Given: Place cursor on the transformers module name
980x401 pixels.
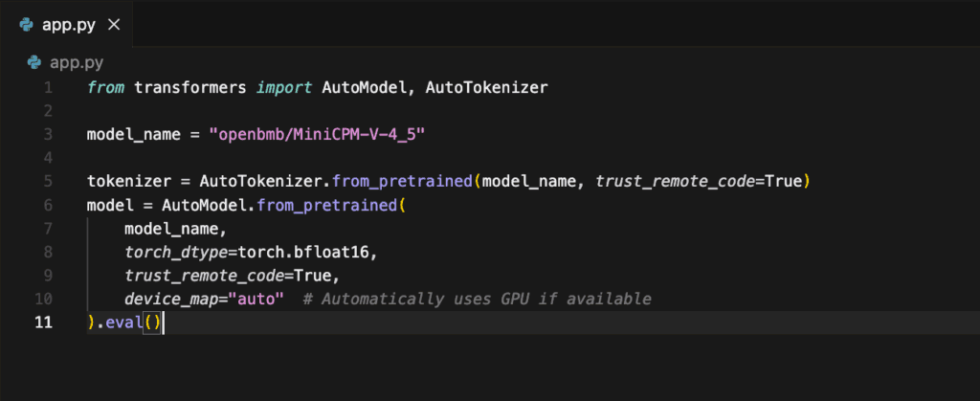Looking at the screenshot, I should [190, 87].
